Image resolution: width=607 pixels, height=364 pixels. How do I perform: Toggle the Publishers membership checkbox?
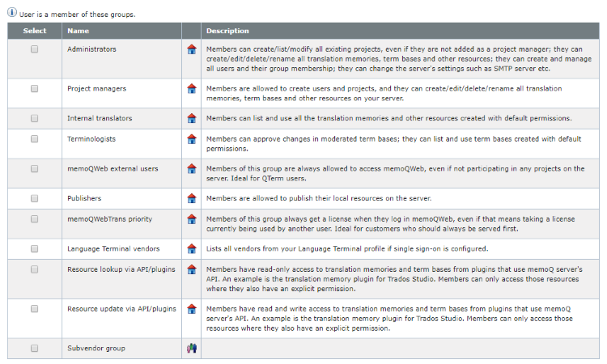click(x=34, y=198)
